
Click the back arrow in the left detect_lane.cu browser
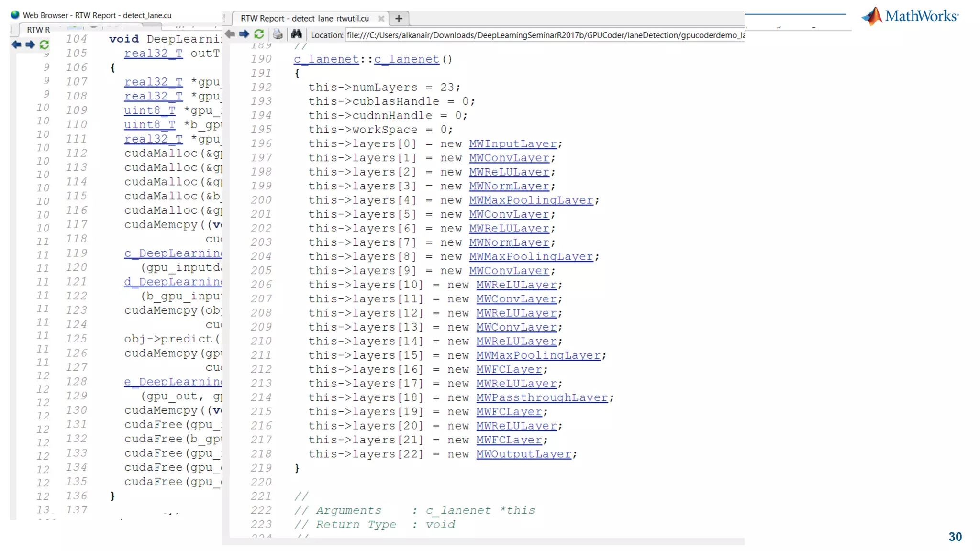[x=16, y=44]
